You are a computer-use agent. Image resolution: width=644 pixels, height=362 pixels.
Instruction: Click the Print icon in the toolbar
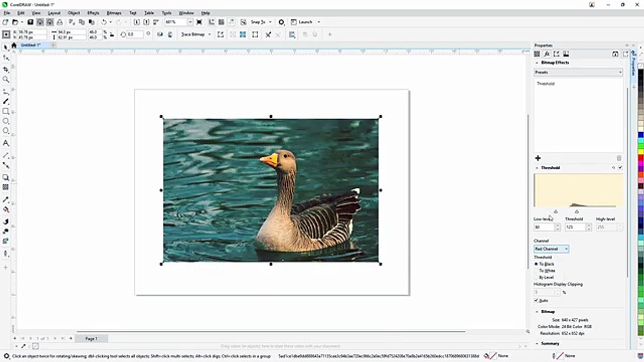click(59, 22)
